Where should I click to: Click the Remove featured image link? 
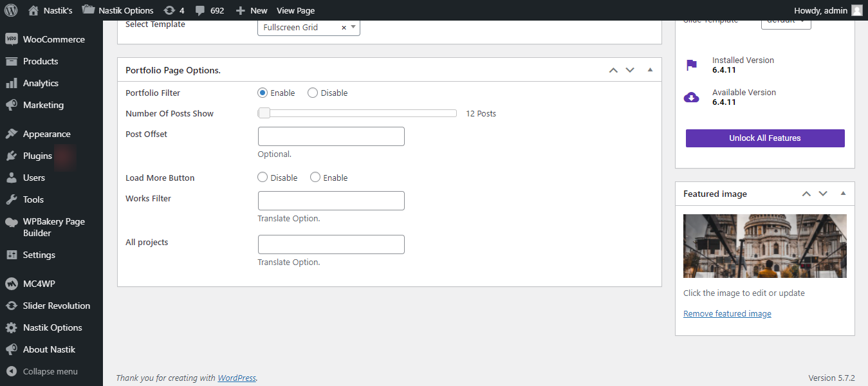(x=727, y=314)
